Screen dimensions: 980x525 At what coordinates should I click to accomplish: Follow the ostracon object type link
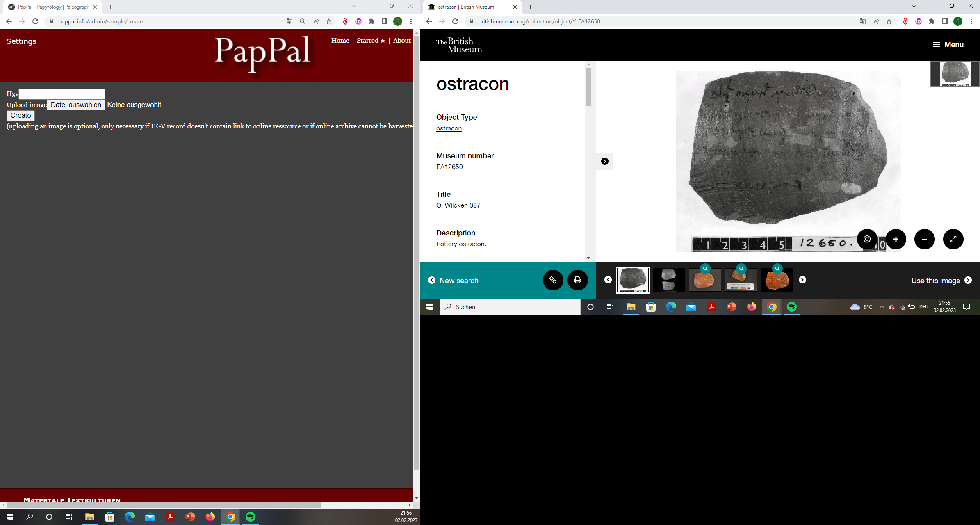pyautogui.click(x=449, y=128)
